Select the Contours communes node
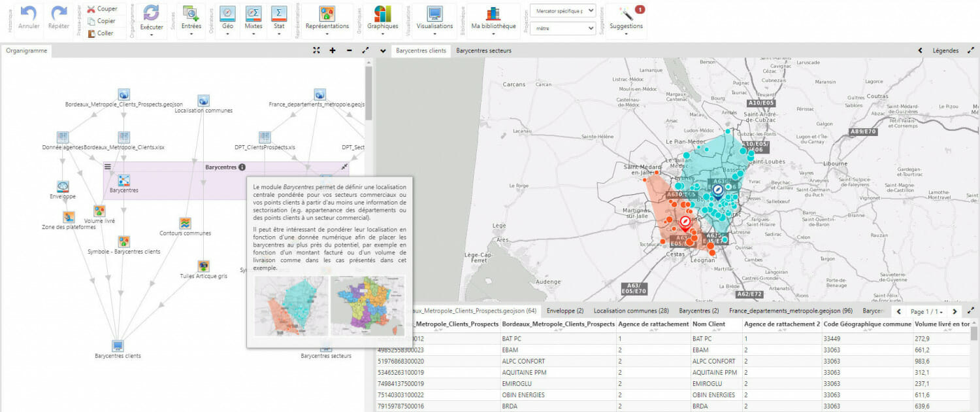Image resolution: width=980 pixels, height=412 pixels. pos(185,223)
